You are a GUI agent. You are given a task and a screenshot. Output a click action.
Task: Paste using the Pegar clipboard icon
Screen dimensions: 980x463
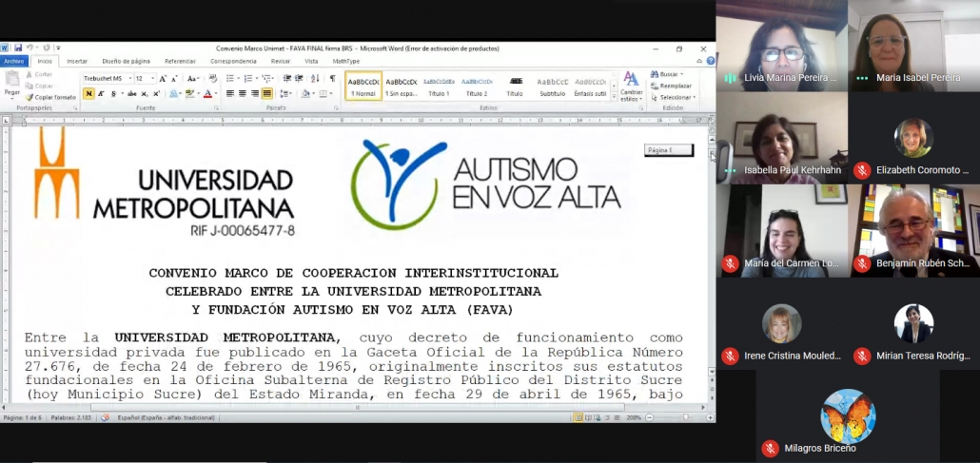[x=11, y=83]
